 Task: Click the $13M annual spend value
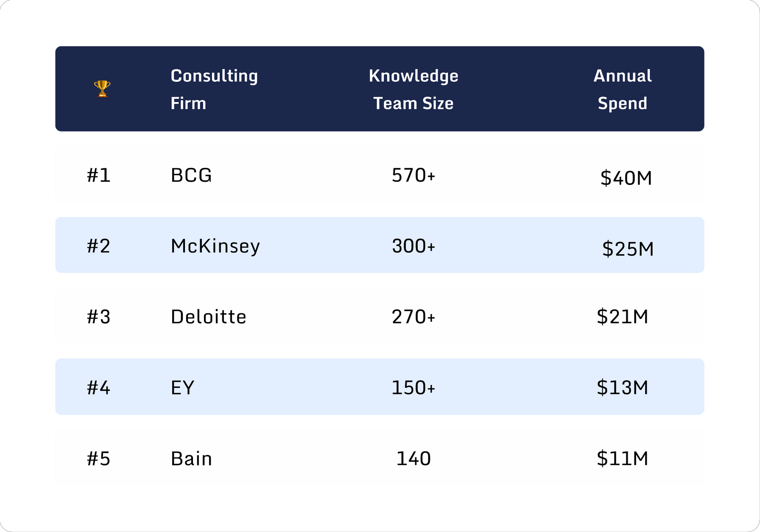pos(622,387)
